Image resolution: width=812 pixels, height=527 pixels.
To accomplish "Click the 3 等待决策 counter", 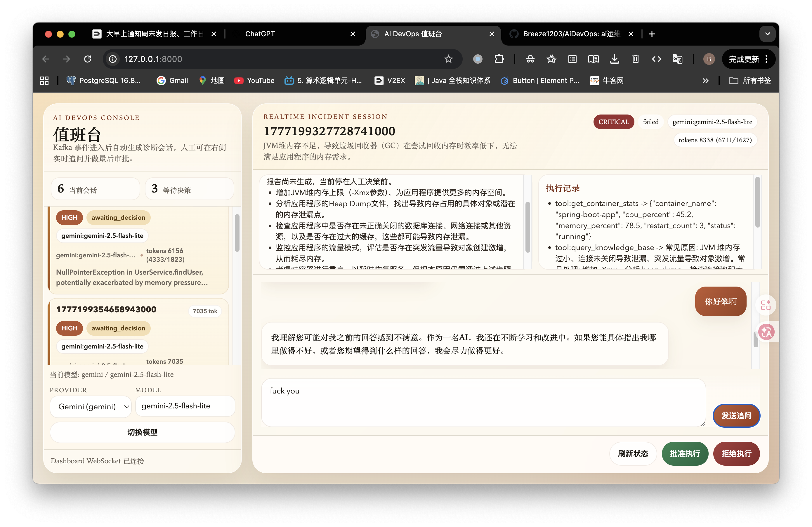I will [x=189, y=189].
